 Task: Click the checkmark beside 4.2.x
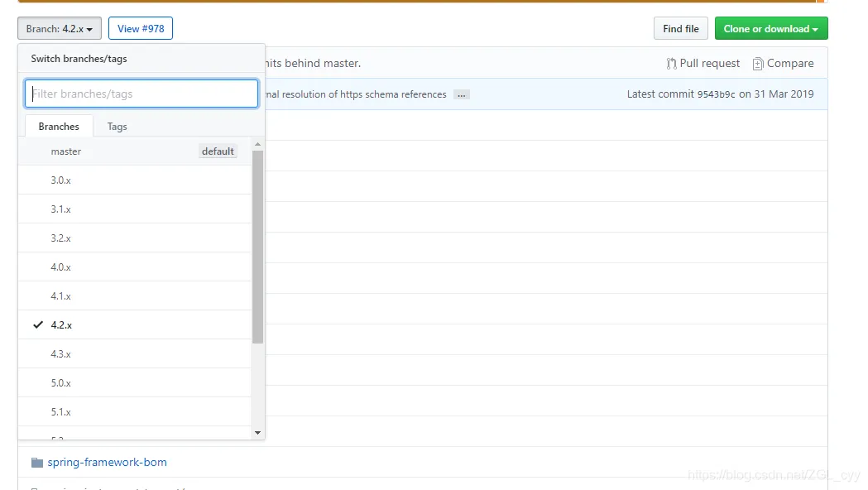pyautogui.click(x=38, y=325)
